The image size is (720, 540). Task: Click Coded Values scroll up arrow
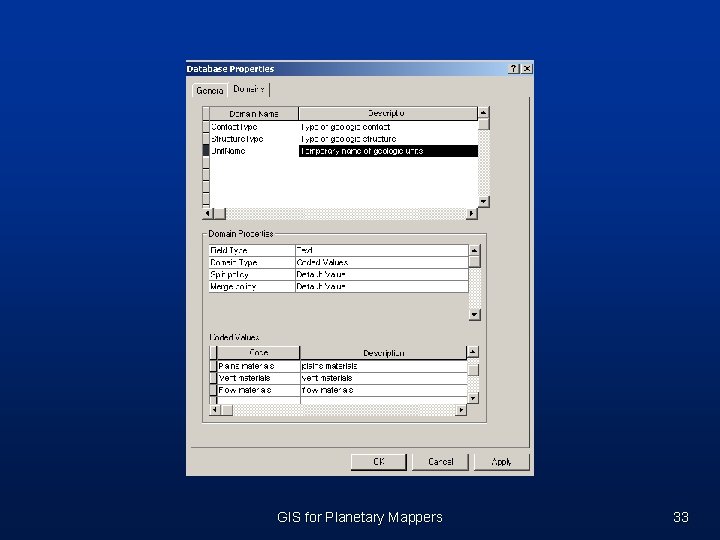click(x=472, y=352)
